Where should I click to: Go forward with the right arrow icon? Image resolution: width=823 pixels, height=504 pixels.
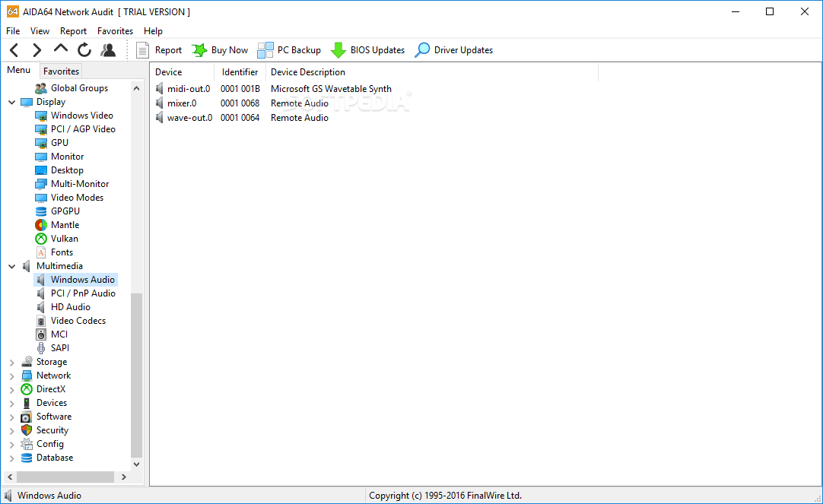[x=37, y=50]
